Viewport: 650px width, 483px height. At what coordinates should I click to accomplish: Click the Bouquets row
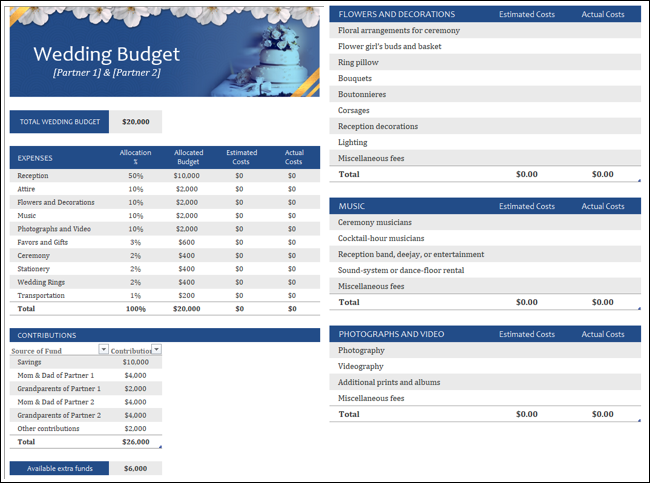[x=485, y=78]
